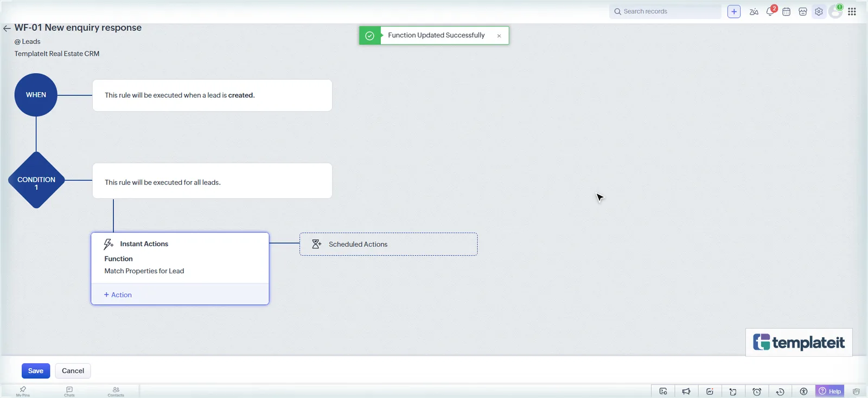Focus the Search records field
868x398 pixels.
tap(665, 11)
